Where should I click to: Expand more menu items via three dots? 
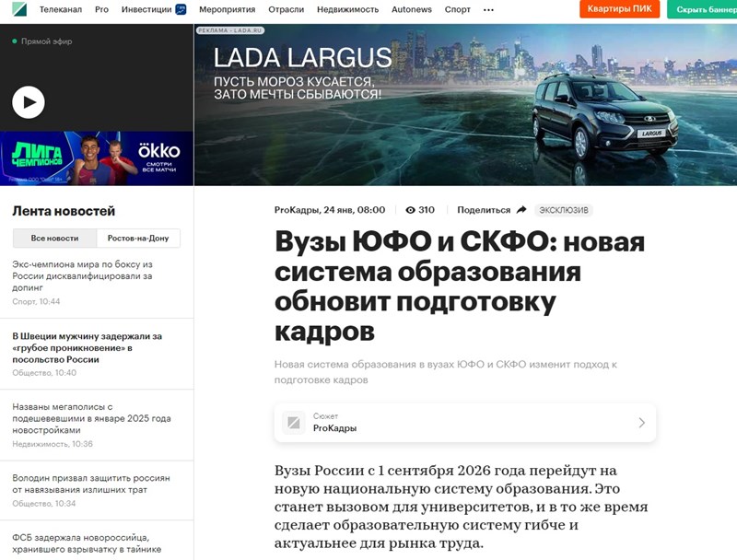click(x=488, y=10)
